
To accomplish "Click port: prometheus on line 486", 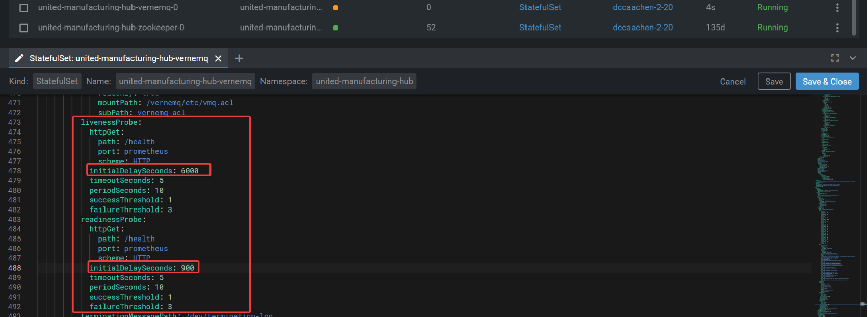I will (x=133, y=249).
